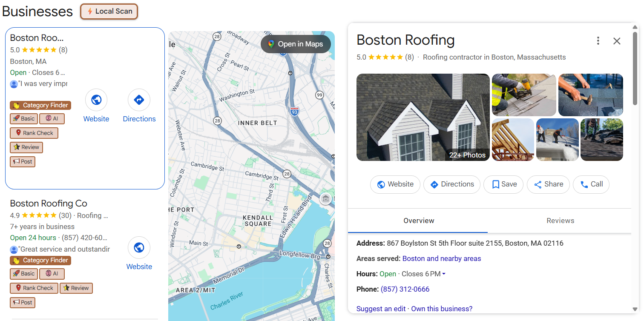Click the Kendall Square label on map

pyautogui.click(x=258, y=221)
